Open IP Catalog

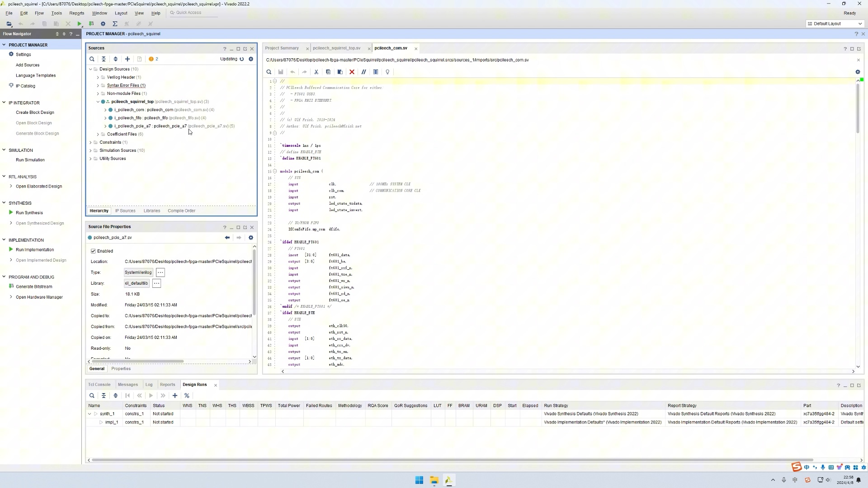tap(25, 86)
